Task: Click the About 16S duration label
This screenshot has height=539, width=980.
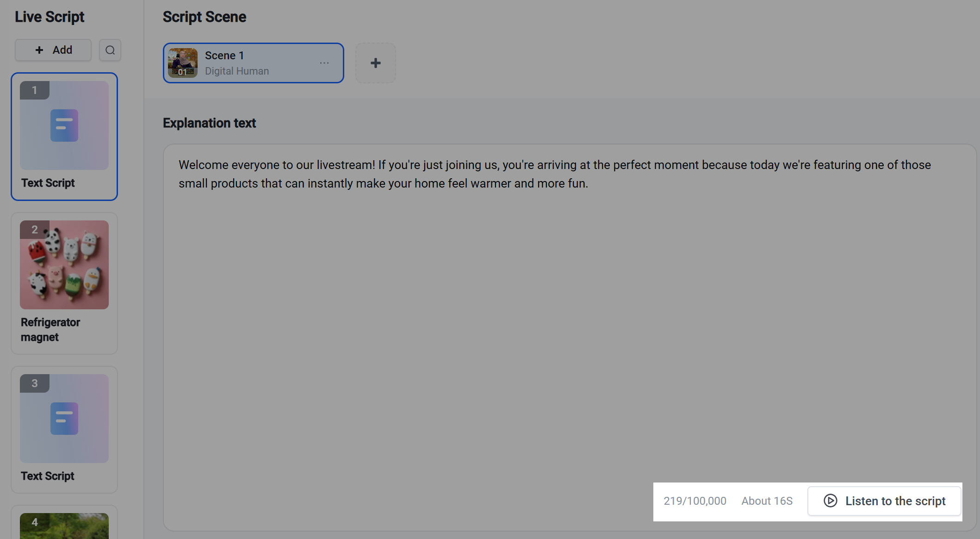Action: (767, 501)
